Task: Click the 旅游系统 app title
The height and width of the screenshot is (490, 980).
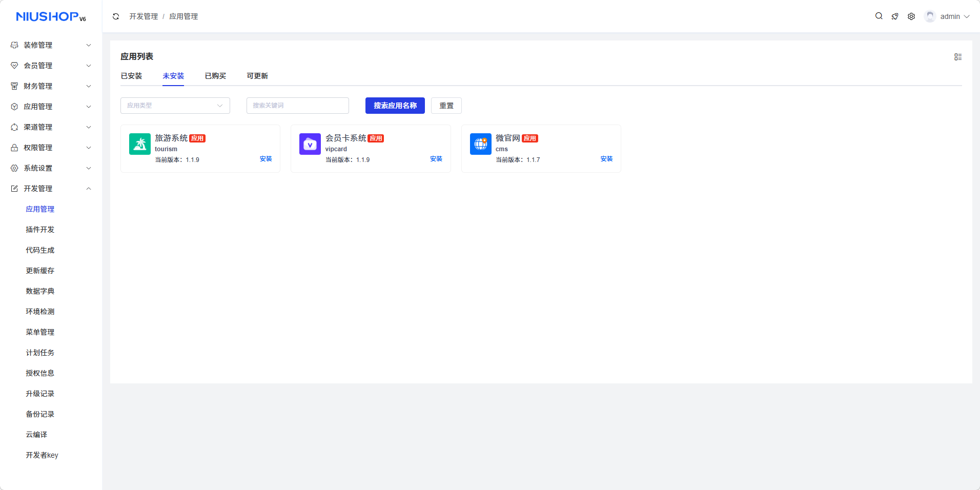Action: pyautogui.click(x=171, y=138)
